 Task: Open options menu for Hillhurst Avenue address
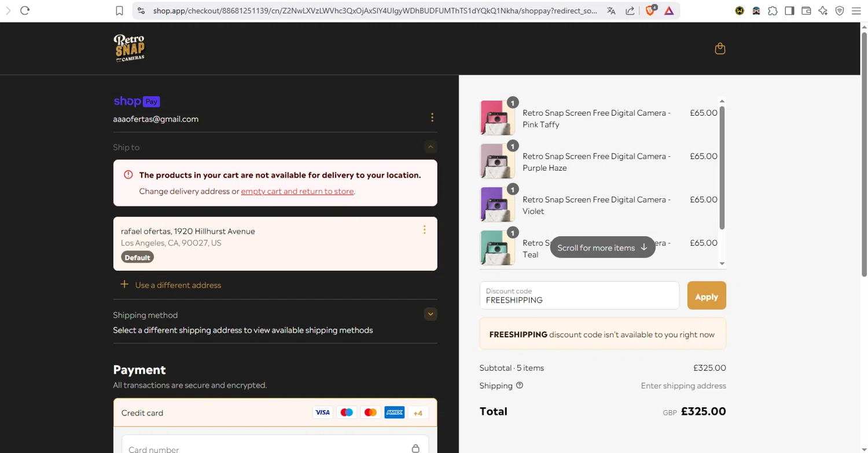tap(424, 230)
